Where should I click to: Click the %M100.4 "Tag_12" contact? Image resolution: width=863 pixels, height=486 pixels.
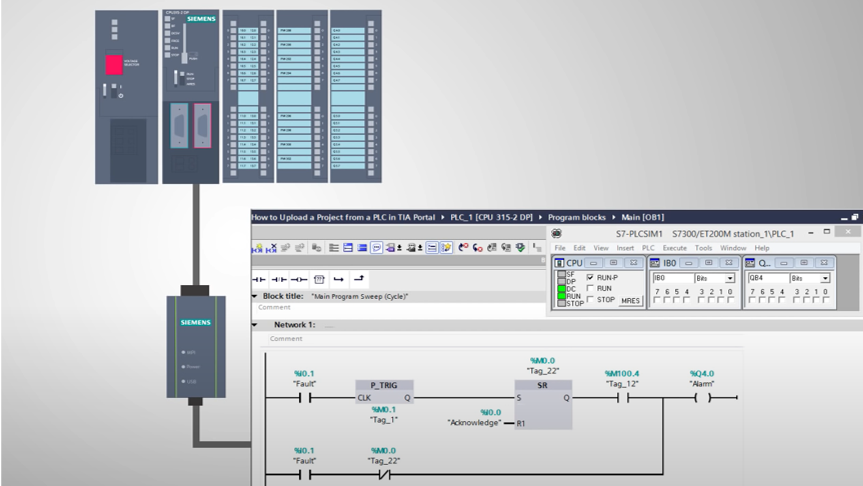[622, 397]
